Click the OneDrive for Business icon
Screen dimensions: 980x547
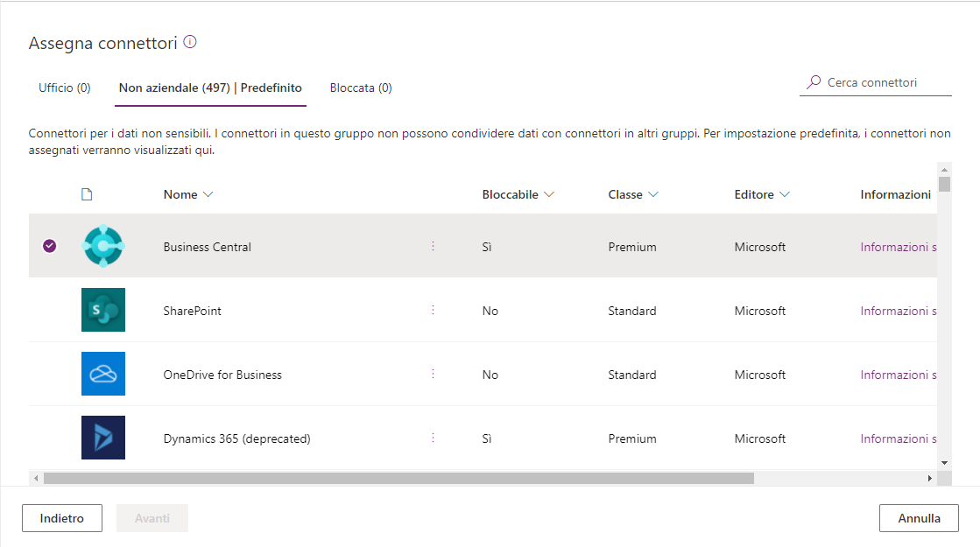103,374
